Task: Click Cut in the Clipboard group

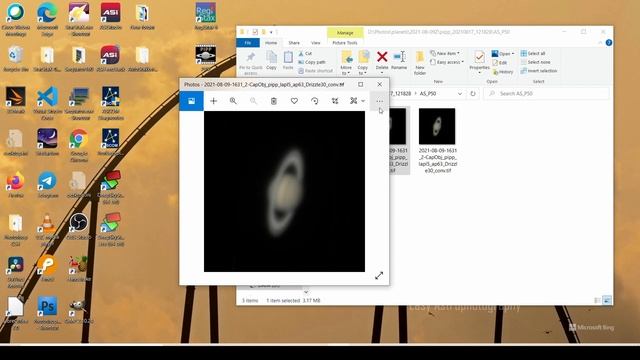Action: point(305,53)
